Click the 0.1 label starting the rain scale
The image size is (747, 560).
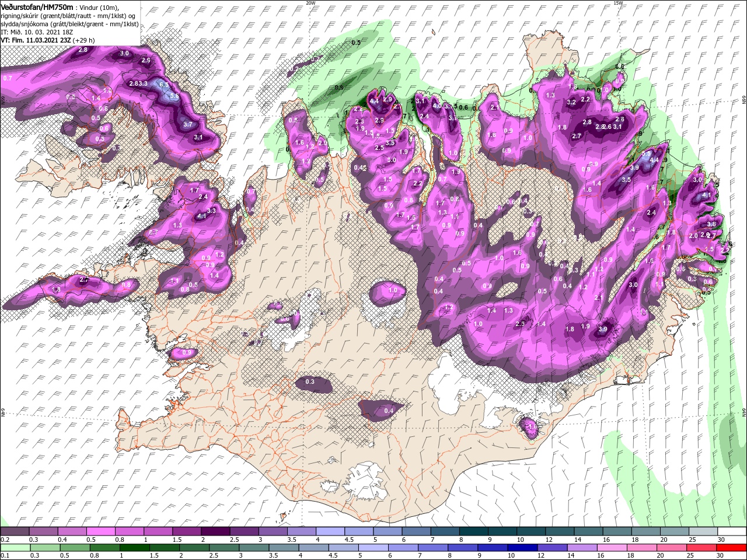point(5,556)
